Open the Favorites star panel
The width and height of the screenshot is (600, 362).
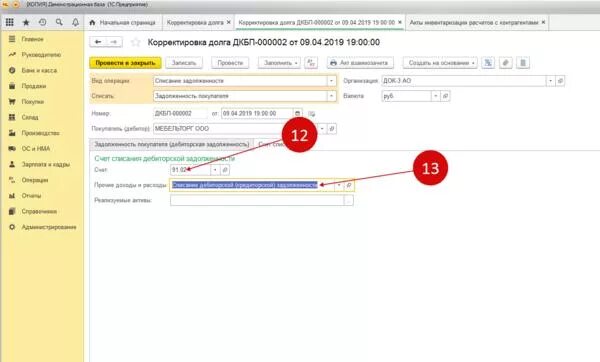(x=26, y=23)
